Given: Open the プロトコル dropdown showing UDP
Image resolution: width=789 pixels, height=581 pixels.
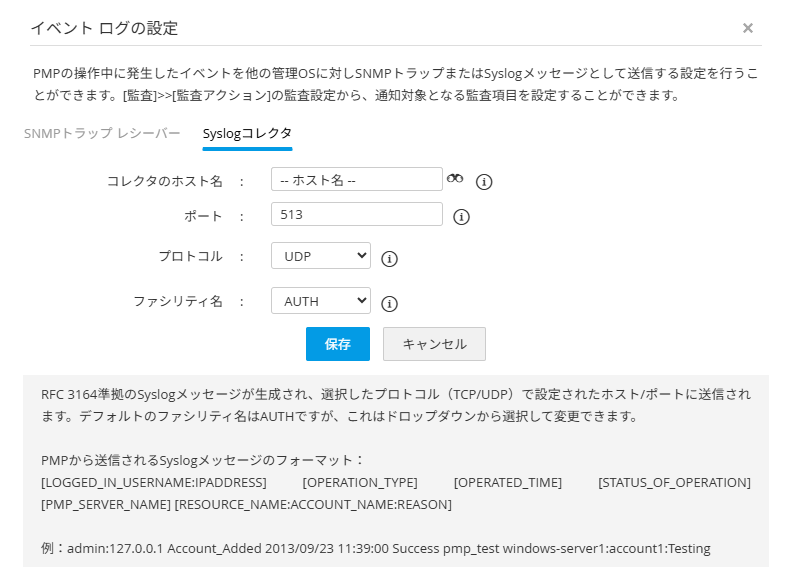Looking at the screenshot, I should [320, 256].
